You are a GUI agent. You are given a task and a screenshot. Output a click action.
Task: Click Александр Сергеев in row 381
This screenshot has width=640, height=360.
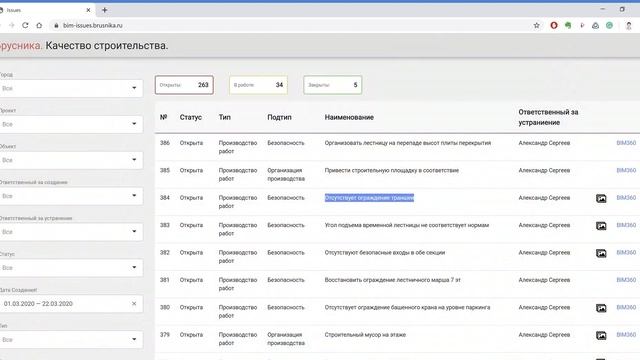point(544,280)
